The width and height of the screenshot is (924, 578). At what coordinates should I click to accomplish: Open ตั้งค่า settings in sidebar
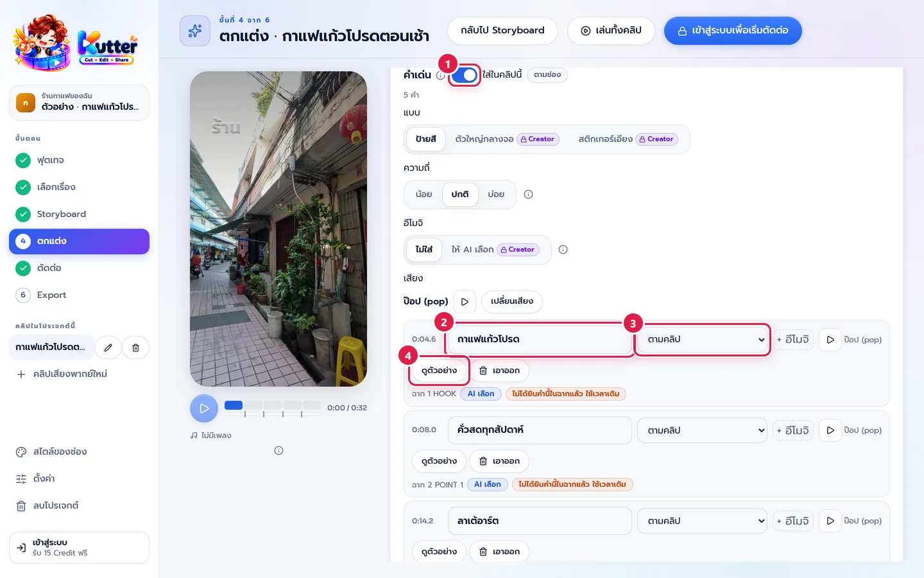coord(79,478)
